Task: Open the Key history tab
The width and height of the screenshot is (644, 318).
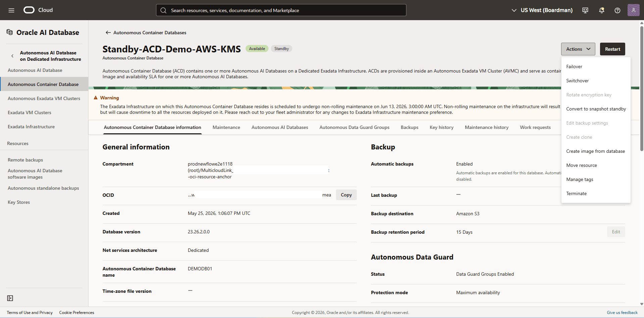Action: click(x=441, y=127)
